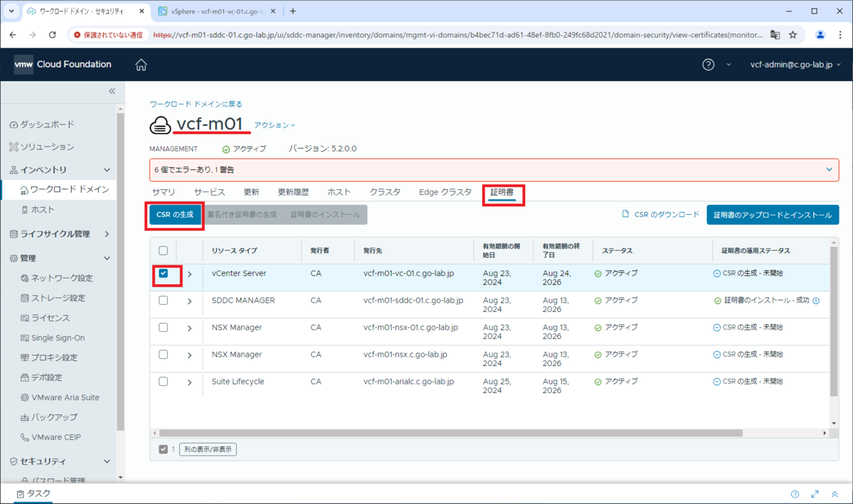
Task: Click CSR のダウンロード link
Action: pos(660,215)
